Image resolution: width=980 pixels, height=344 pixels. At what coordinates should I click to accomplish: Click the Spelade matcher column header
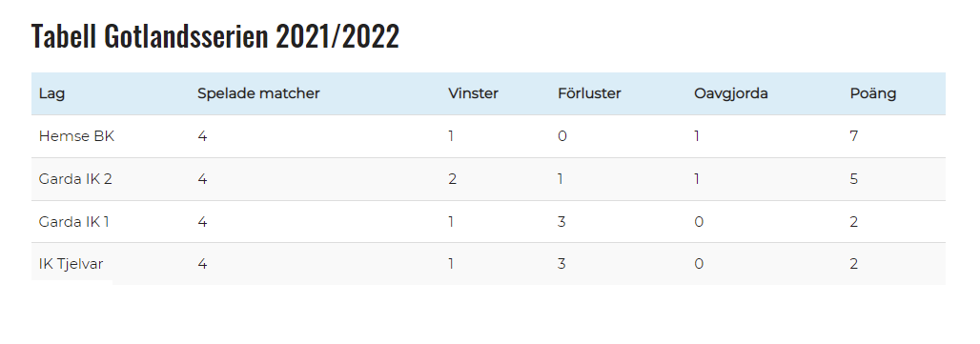tap(258, 93)
